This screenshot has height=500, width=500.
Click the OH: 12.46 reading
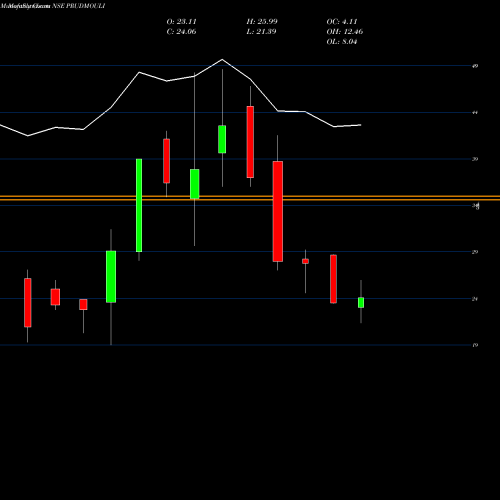[345, 31]
